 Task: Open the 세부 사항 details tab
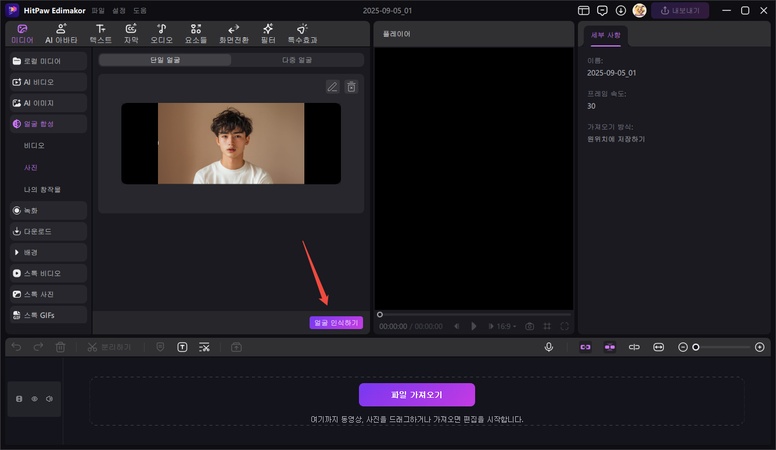[x=606, y=35]
